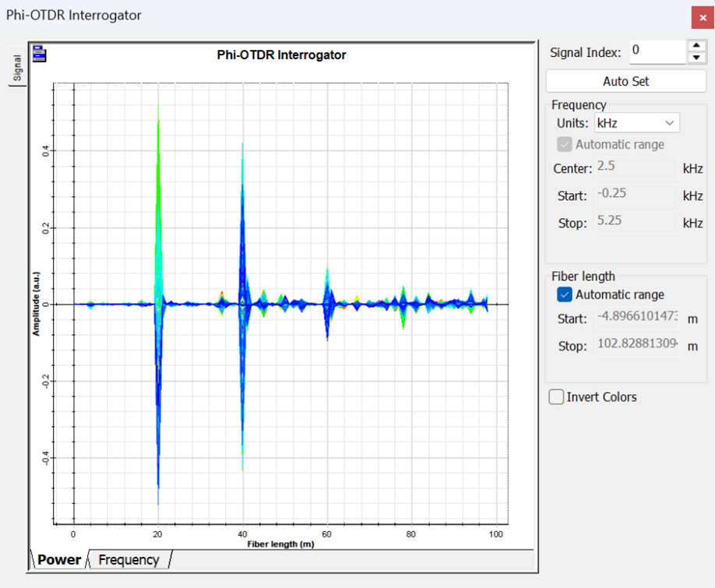The width and height of the screenshot is (715, 588).
Task: Increment Signal Index with up arrow
Action: point(696,46)
